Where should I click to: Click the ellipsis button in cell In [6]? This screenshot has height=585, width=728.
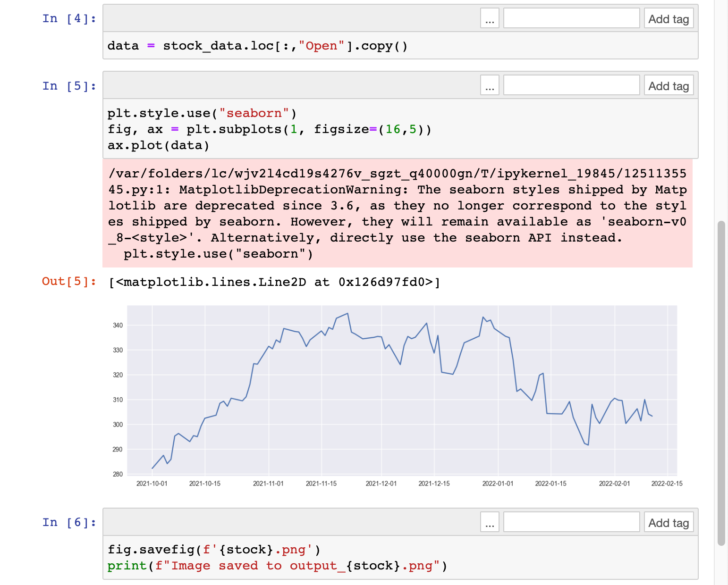[490, 522]
